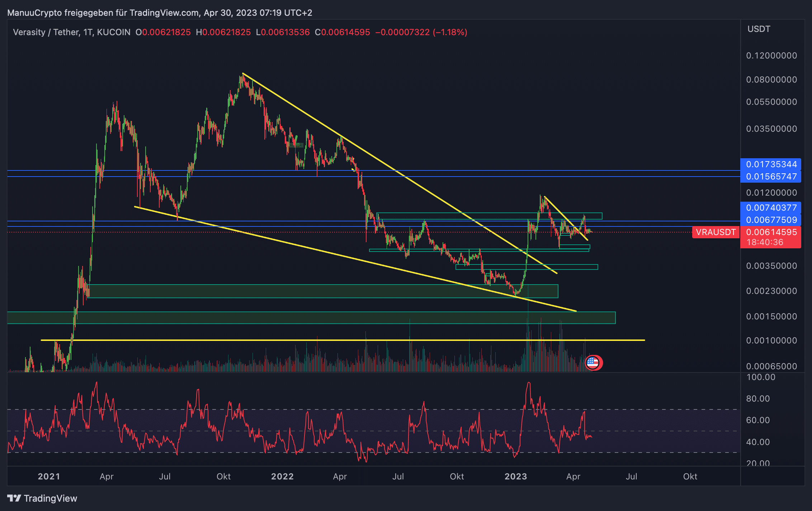
Task: Click the 2022 year label on time axis
Action: tap(282, 477)
